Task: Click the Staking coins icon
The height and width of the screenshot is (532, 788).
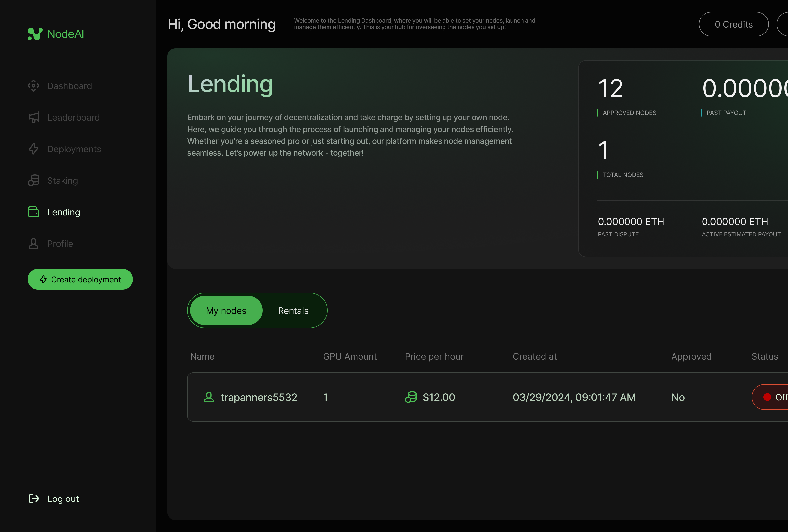Action: tap(33, 180)
